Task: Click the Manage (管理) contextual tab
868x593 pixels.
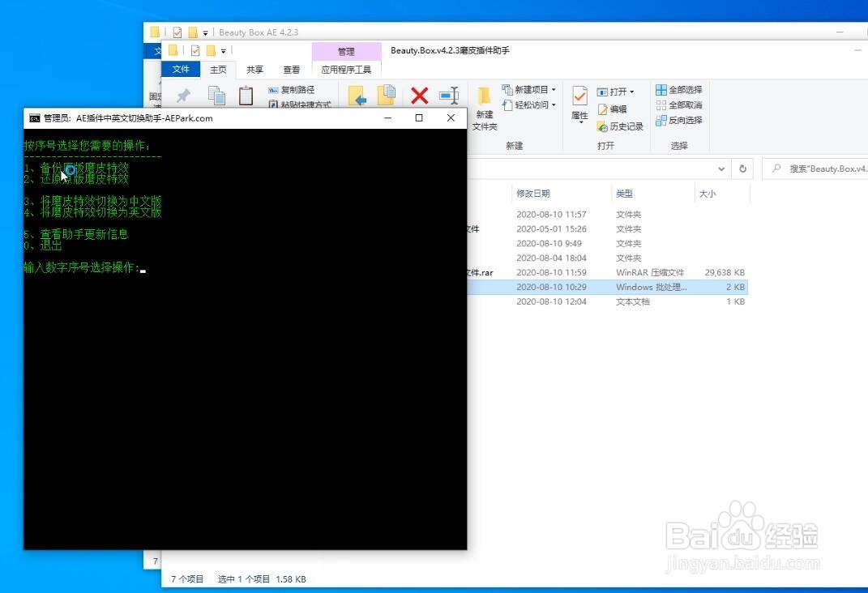Action: 347,52
